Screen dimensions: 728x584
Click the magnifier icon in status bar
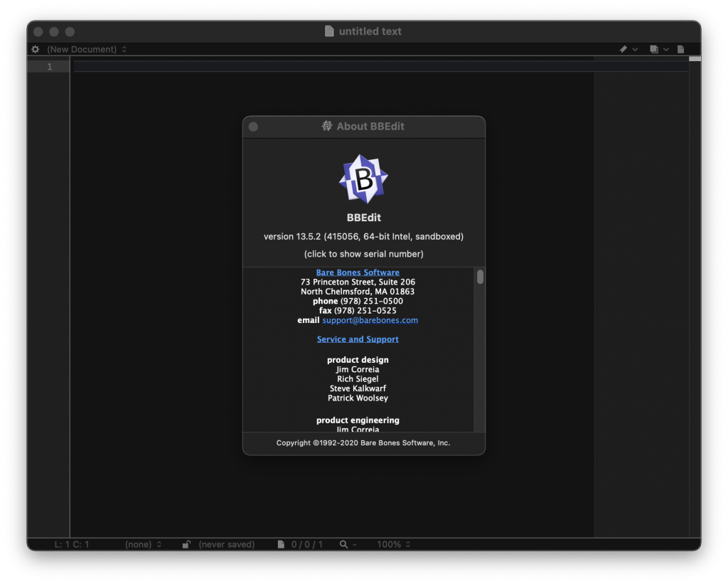tap(343, 544)
